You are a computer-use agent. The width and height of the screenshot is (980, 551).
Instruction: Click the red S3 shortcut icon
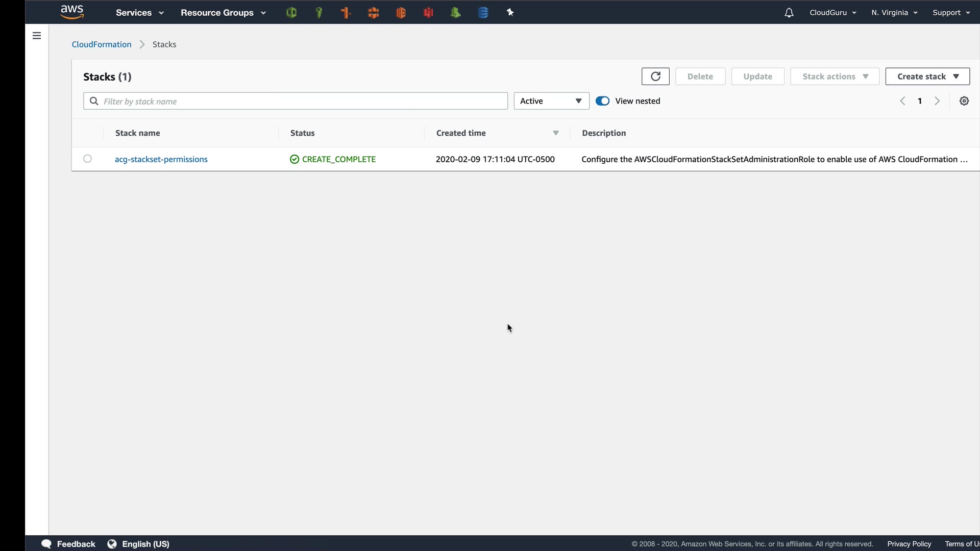[x=428, y=13]
